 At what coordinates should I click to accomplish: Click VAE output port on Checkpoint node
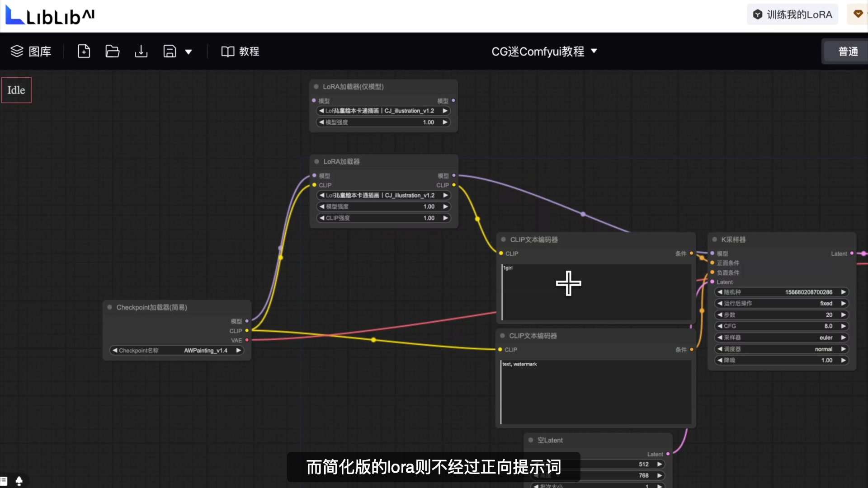click(247, 340)
